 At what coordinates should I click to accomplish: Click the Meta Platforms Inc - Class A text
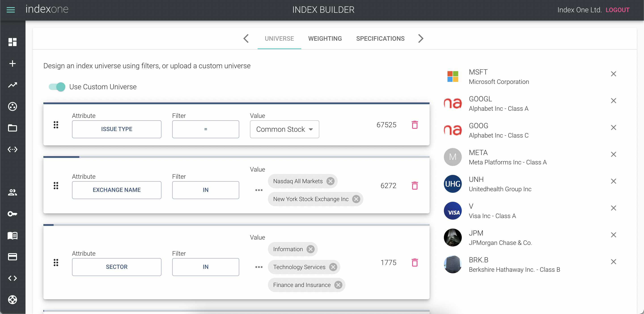[508, 162]
